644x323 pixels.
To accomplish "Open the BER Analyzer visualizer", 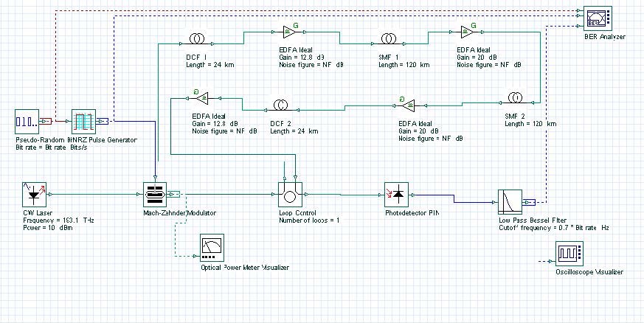I will (x=599, y=18).
